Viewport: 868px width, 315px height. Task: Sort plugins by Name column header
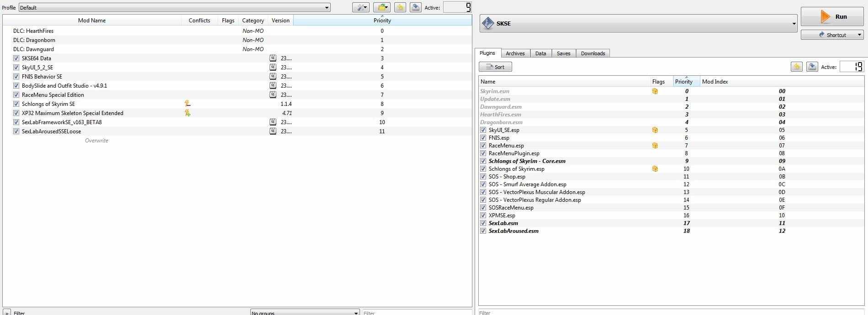click(x=564, y=81)
